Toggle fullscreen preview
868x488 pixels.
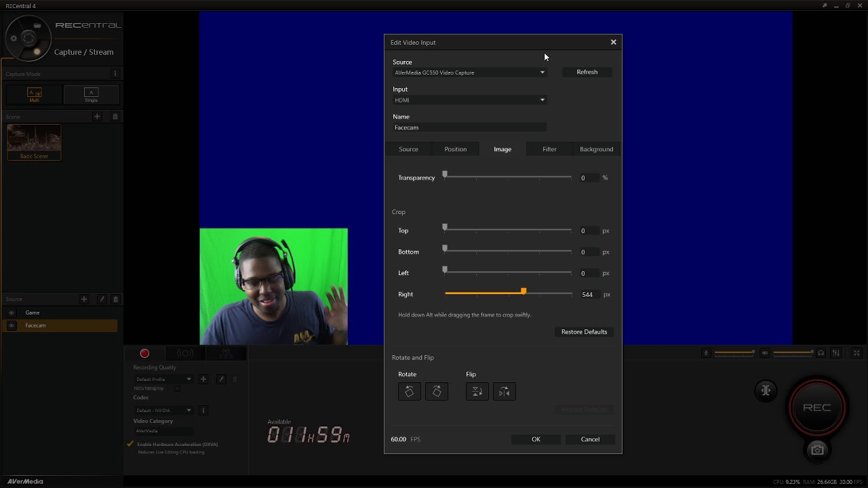tap(856, 352)
